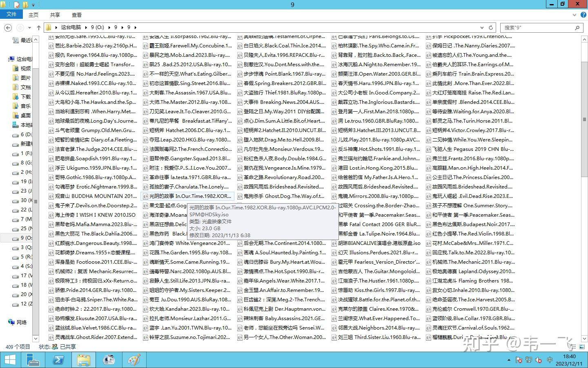Select file 洞 Le.trou.1960.GBR.BluRay
Screen dimensions: 588x368
tap(376, 121)
